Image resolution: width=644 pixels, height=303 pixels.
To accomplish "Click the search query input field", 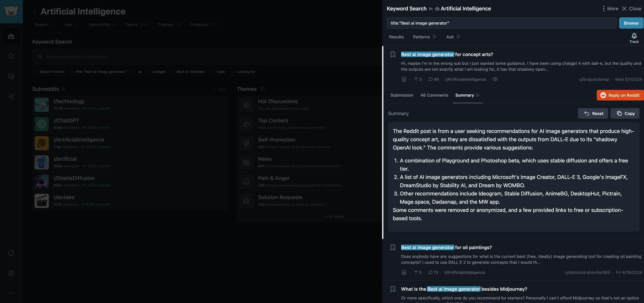I will click(x=501, y=23).
